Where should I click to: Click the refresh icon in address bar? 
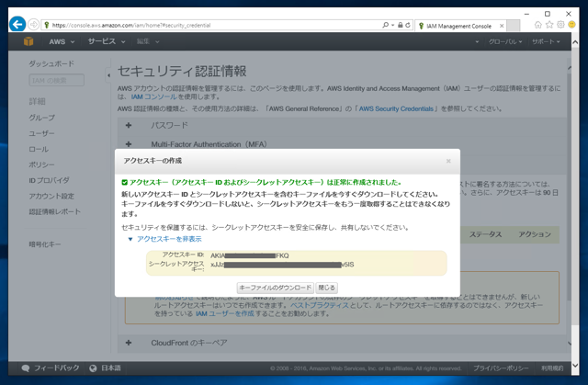click(408, 25)
